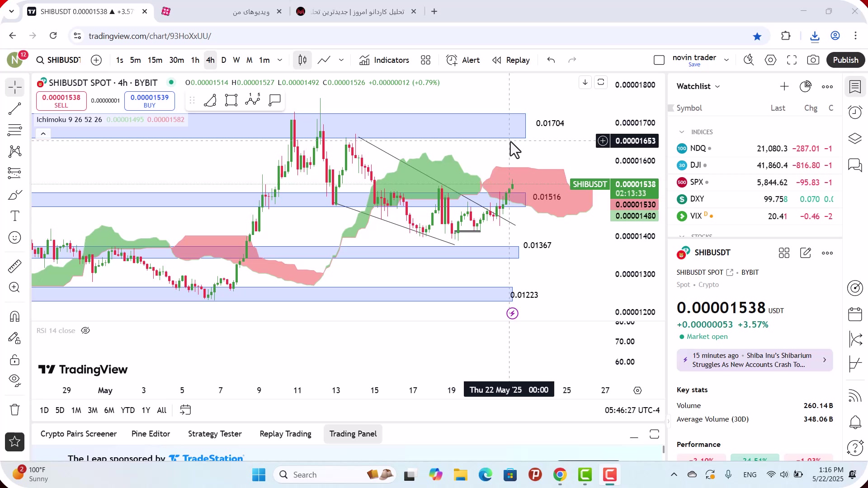
Task: Switch to 15m timeframe
Action: (155, 60)
